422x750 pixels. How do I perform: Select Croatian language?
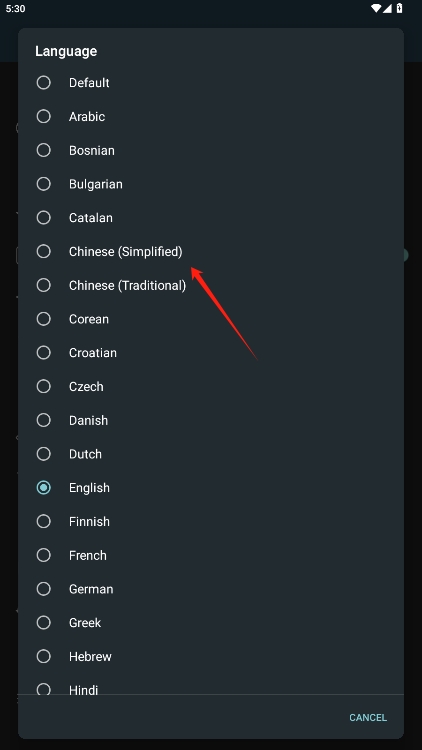[211, 353]
